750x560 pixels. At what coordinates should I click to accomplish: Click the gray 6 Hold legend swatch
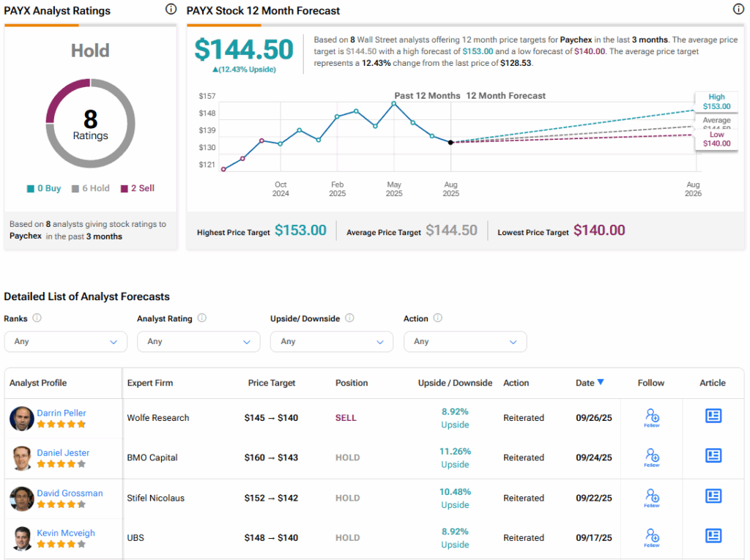pyautogui.click(x=75, y=188)
